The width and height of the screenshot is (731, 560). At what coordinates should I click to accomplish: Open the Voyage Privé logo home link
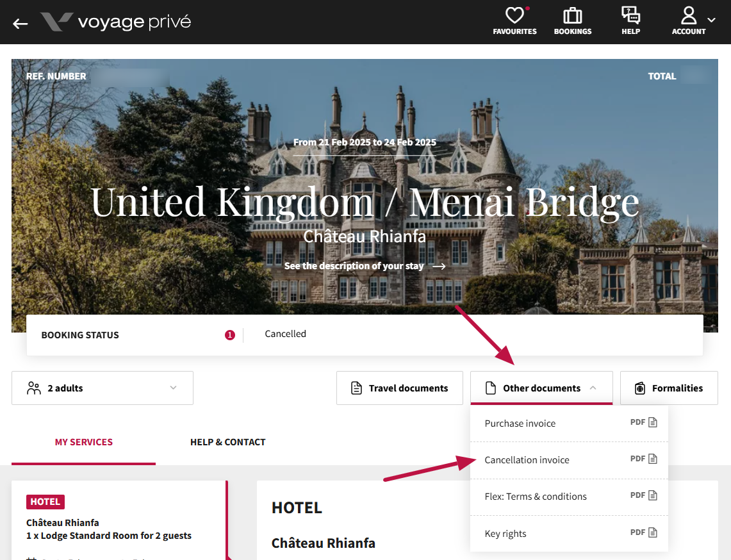tap(115, 22)
